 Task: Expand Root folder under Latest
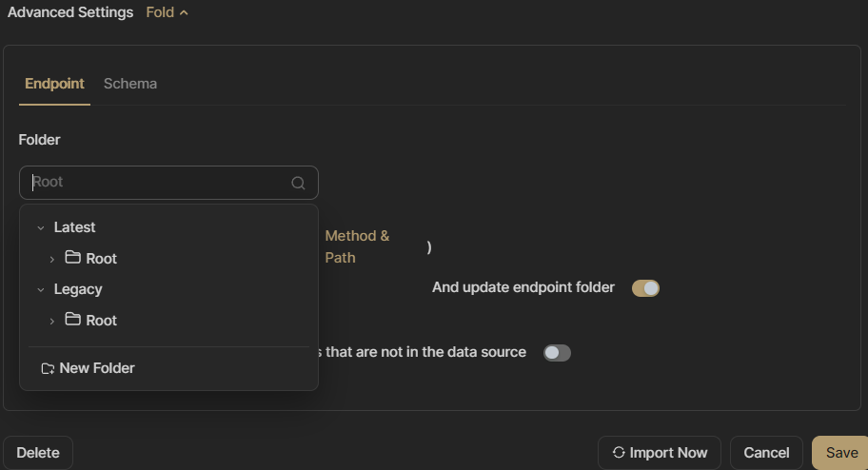point(51,259)
